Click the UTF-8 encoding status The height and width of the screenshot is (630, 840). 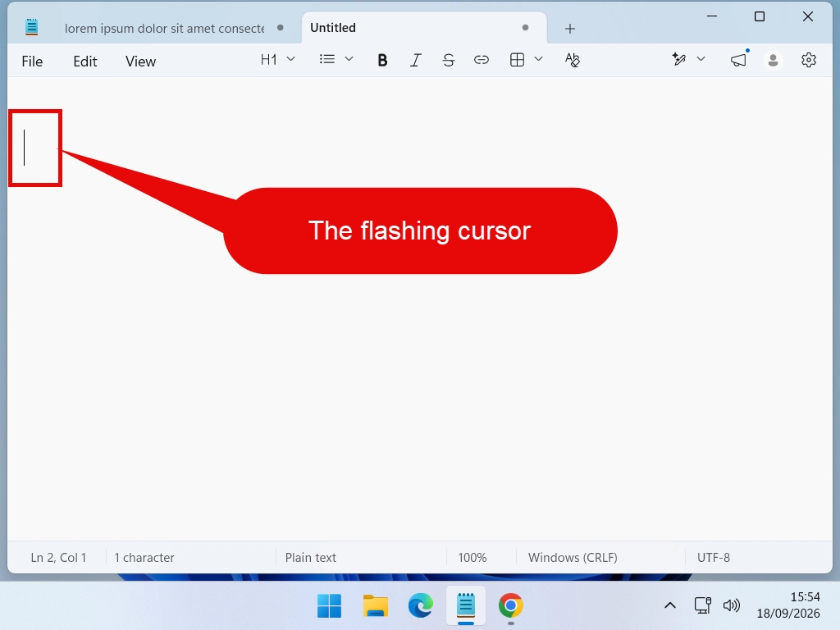click(x=714, y=558)
